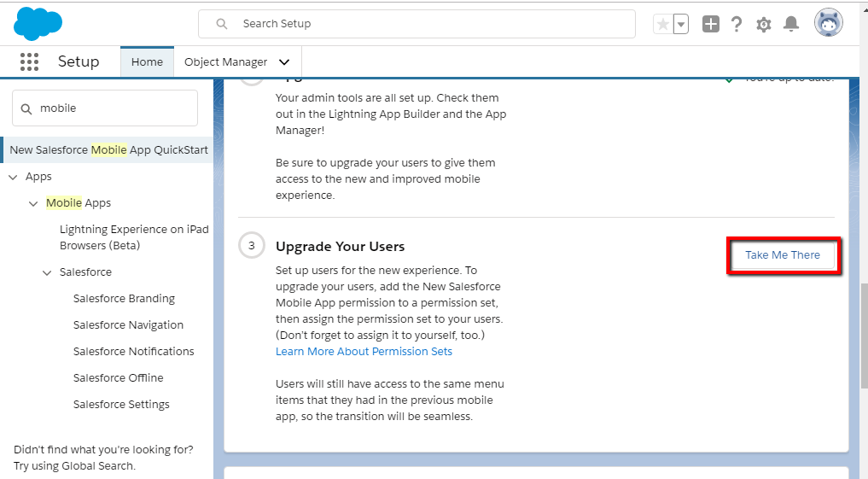The width and height of the screenshot is (868, 479).
Task: Expand the Object Manager chevron dropdown
Action: click(x=284, y=62)
